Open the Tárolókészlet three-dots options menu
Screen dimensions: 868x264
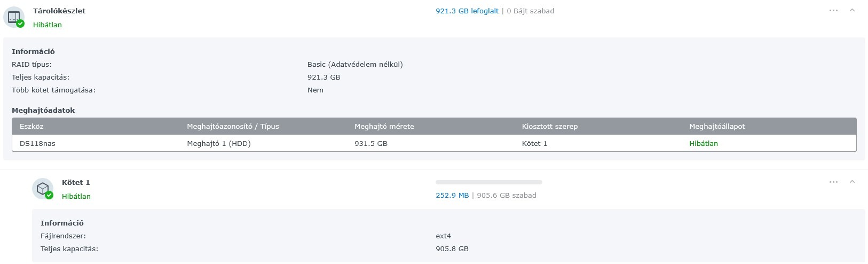(x=833, y=11)
